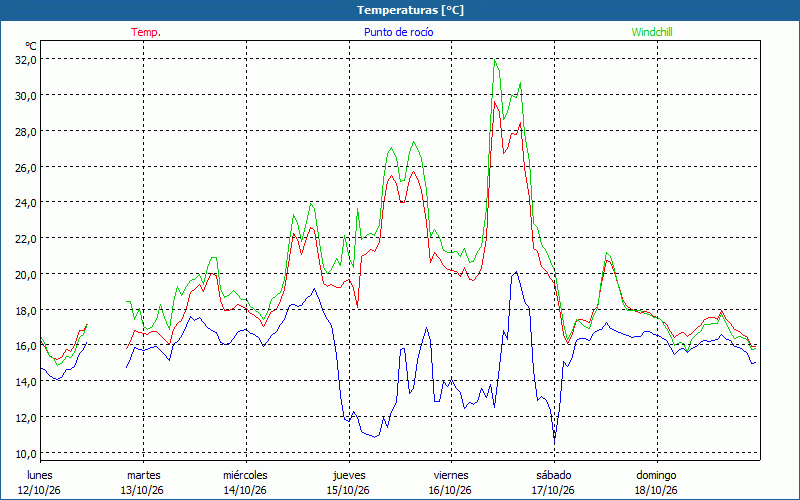Select the jueves 15/10/26 axis label
This screenshot has height=500, width=800.
(348, 483)
